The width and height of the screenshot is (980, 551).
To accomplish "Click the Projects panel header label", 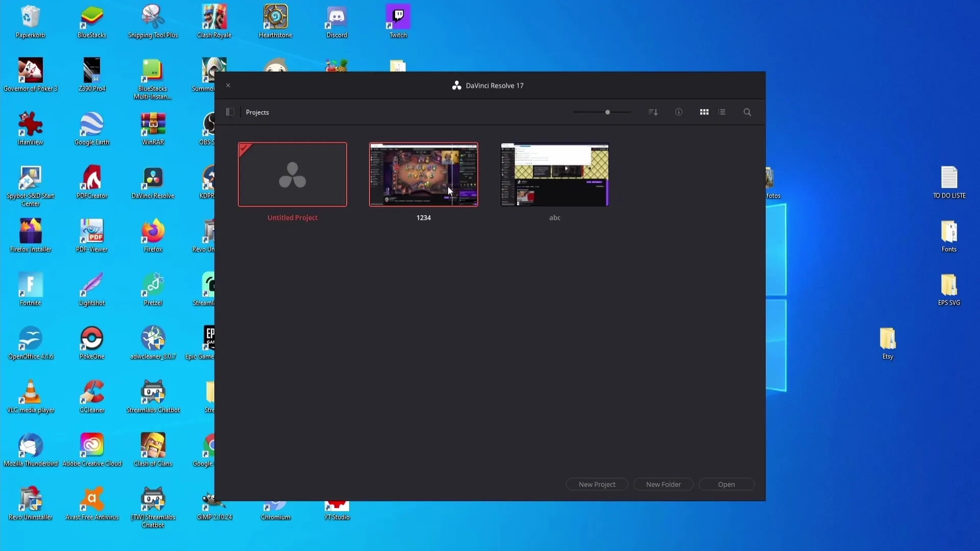I will [257, 112].
